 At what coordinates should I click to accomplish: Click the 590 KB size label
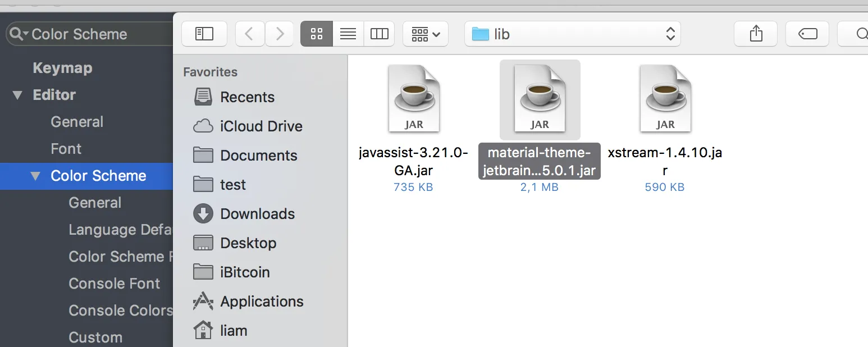point(665,187)
